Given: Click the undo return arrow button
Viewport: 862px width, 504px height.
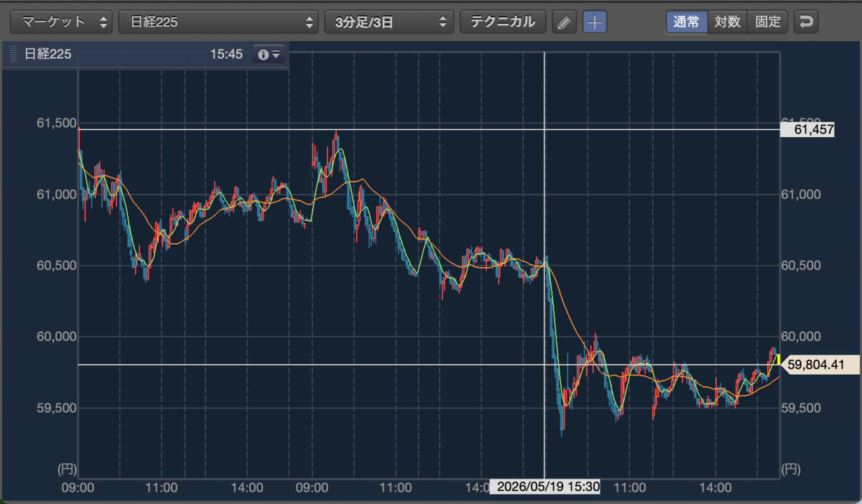Looking at the screenshot, I should coord(806,22).
